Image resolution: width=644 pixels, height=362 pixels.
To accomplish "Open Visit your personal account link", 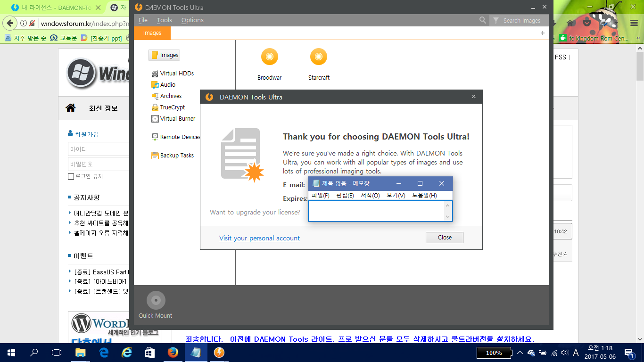I will [259, 238].
